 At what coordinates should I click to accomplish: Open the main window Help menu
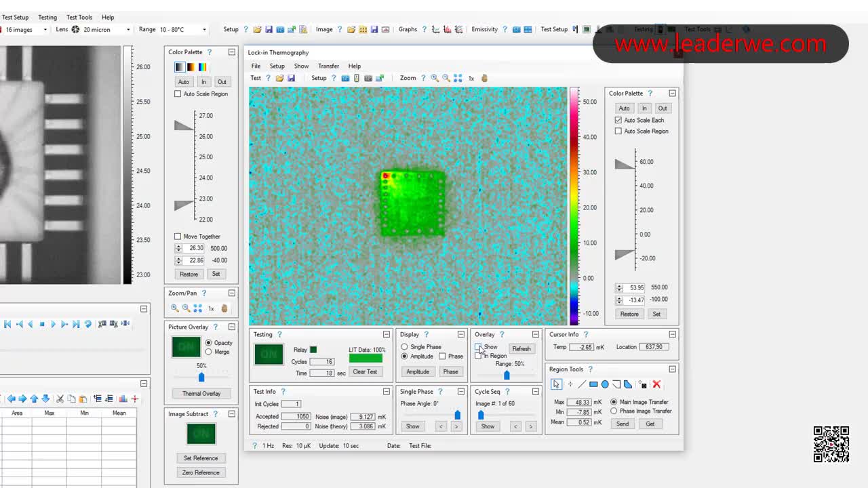(x=108, y=17)
